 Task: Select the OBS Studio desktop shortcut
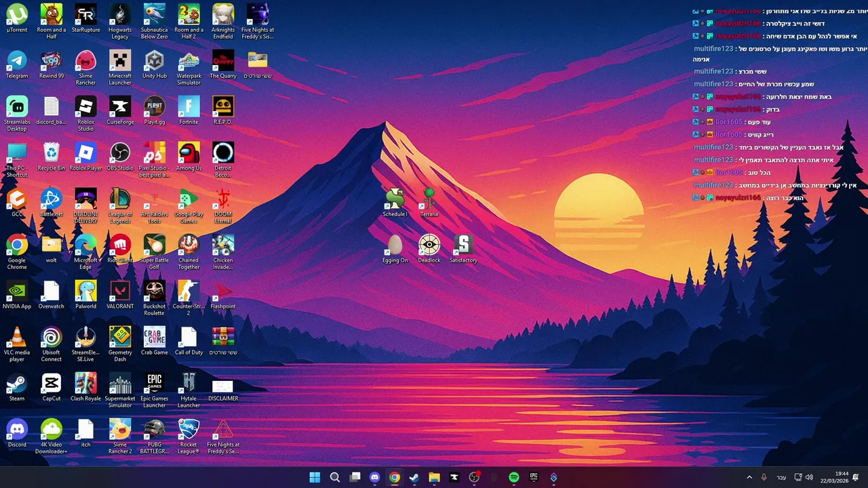[120, 157]
